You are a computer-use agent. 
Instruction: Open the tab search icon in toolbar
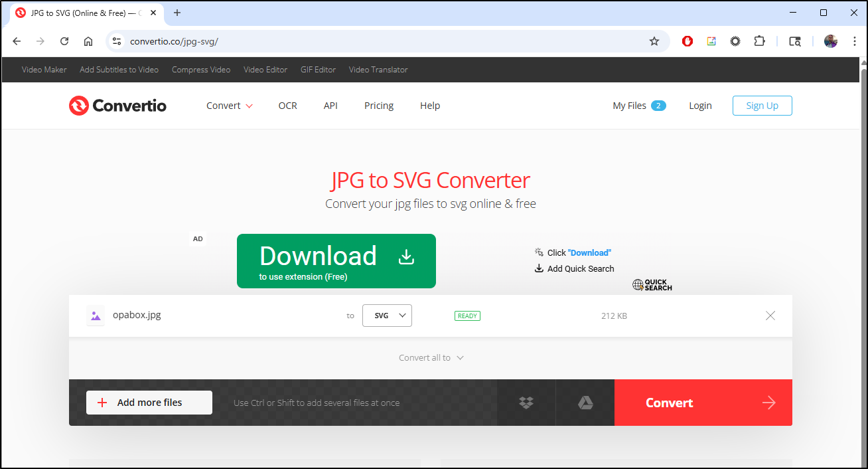point(795,41)
